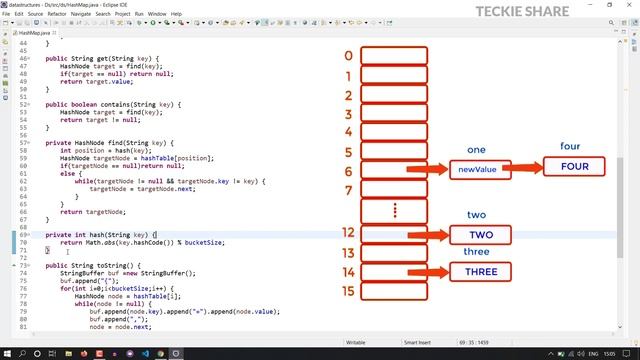640x360 pixels.
Task: Click the Open Perspective icon
Action: pos(624,23)
